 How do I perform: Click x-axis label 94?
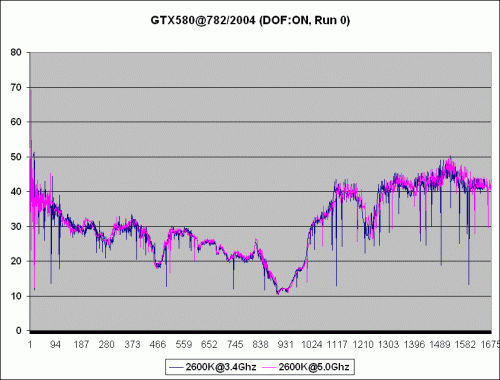[56, 344]
